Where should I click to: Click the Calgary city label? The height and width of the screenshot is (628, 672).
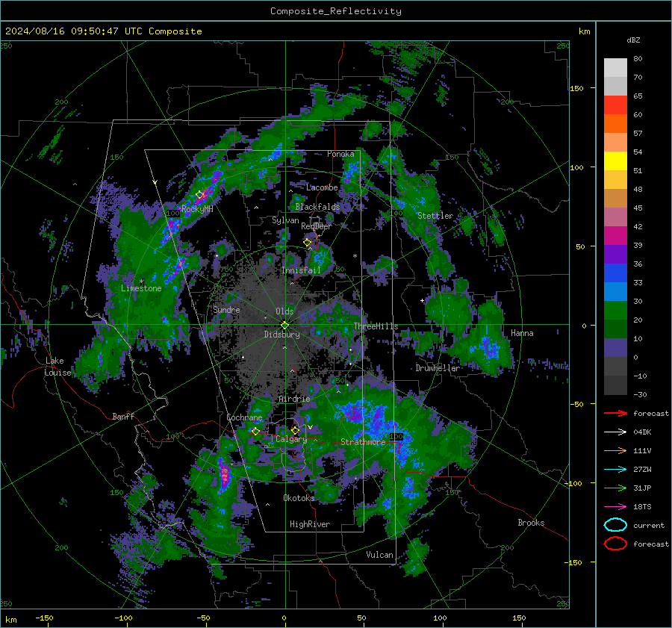(x=291, y=439)
